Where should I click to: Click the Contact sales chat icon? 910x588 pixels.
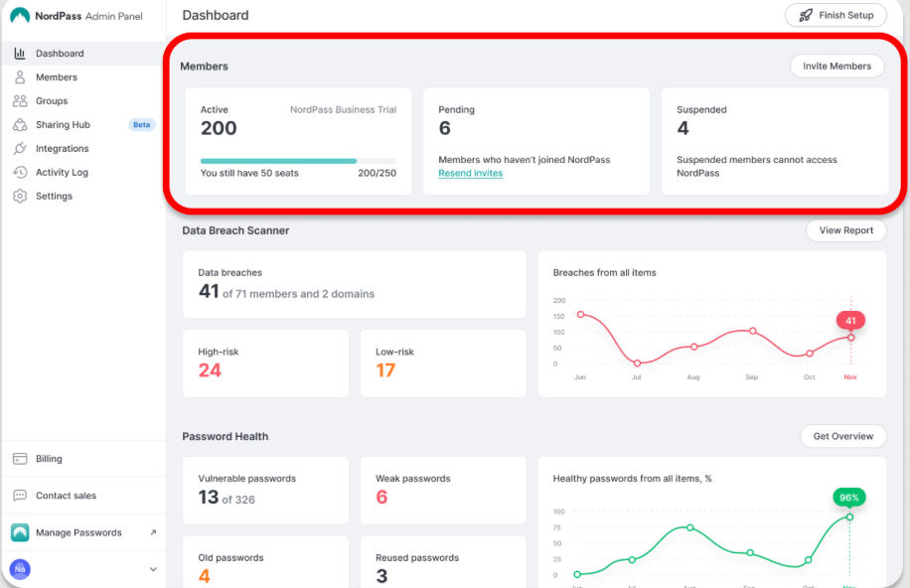click(x=20, y=496)
